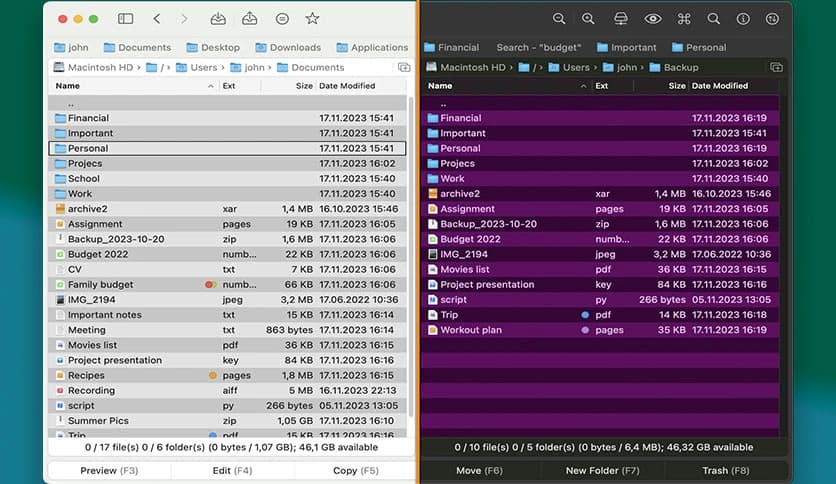Click the tray with up arrow icon
The width and height of the screenshot is (836, 484).
click(250, 19)
